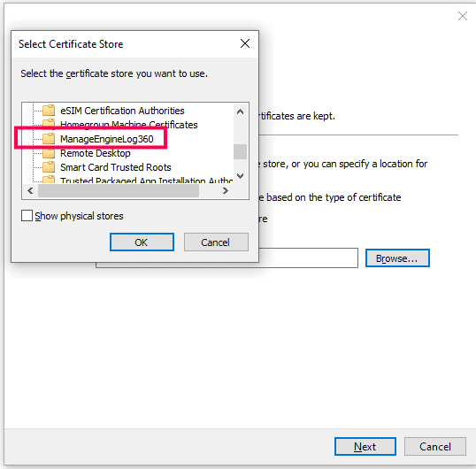
Task: Click the store list scroll down arrow
Action: 240,176
